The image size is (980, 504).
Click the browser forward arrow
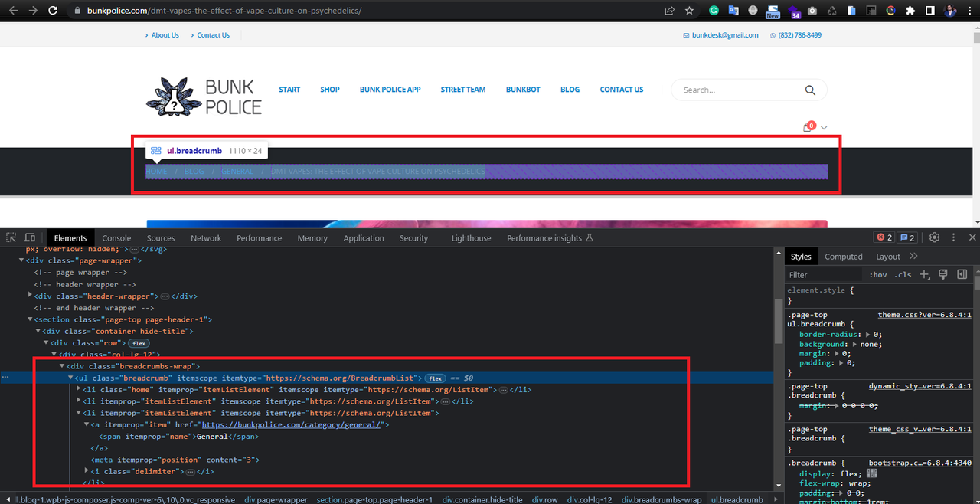pyautogui.click(x=33, y=11)
